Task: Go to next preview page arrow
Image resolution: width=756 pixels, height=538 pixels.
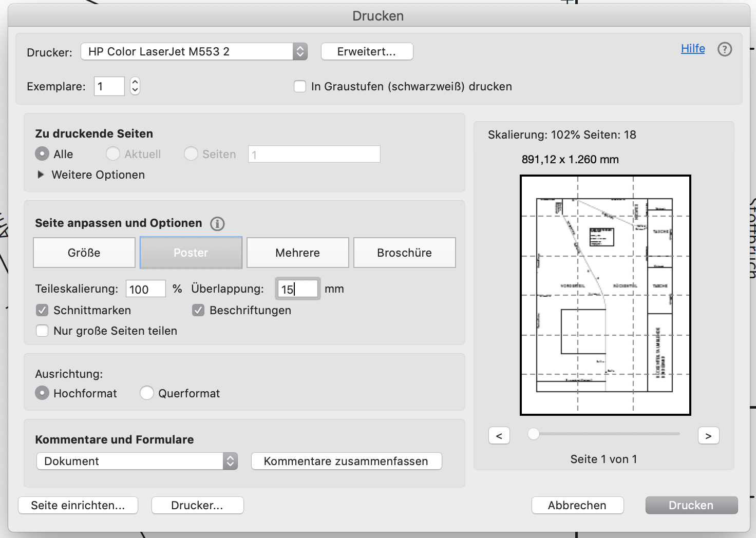Action: click(709, 436)
